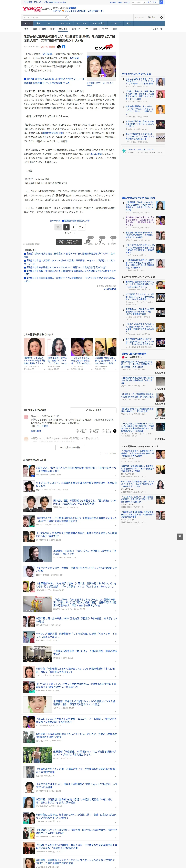Viewport: 186px width, 868px height.
Task: Select the 速報 tab
Action: [38, 24]
